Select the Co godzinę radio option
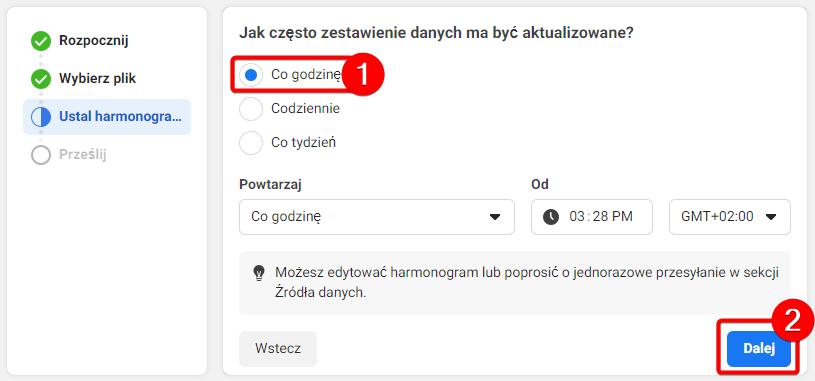Image resolution: width=815 pixels, height=381 pixels. (251, 75)
